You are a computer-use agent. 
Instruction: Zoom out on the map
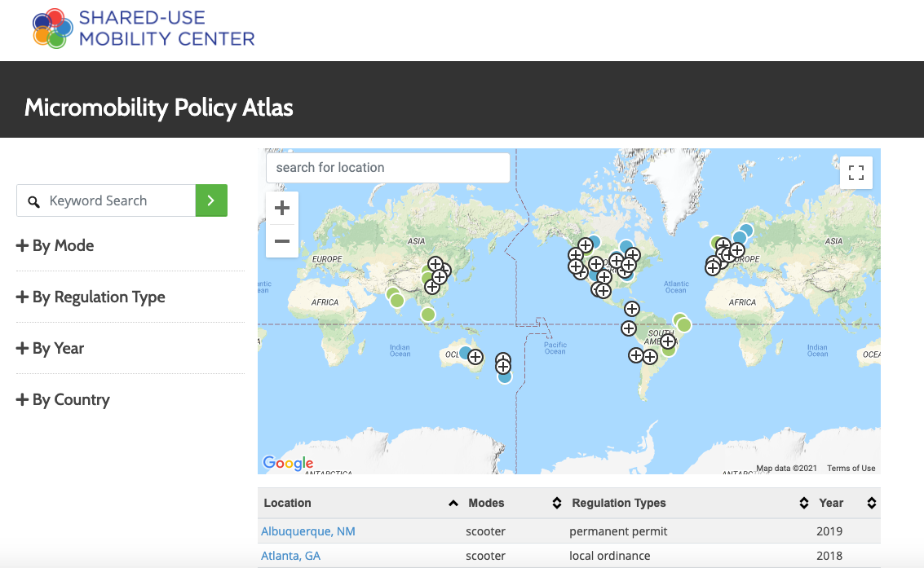(x=281, y=241)
